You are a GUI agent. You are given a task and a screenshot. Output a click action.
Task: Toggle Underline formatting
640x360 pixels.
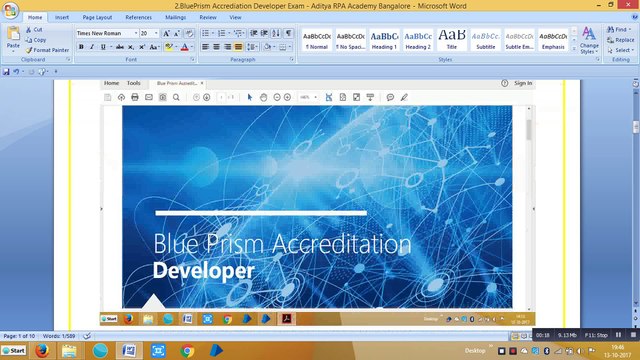(x=103, y=47)
